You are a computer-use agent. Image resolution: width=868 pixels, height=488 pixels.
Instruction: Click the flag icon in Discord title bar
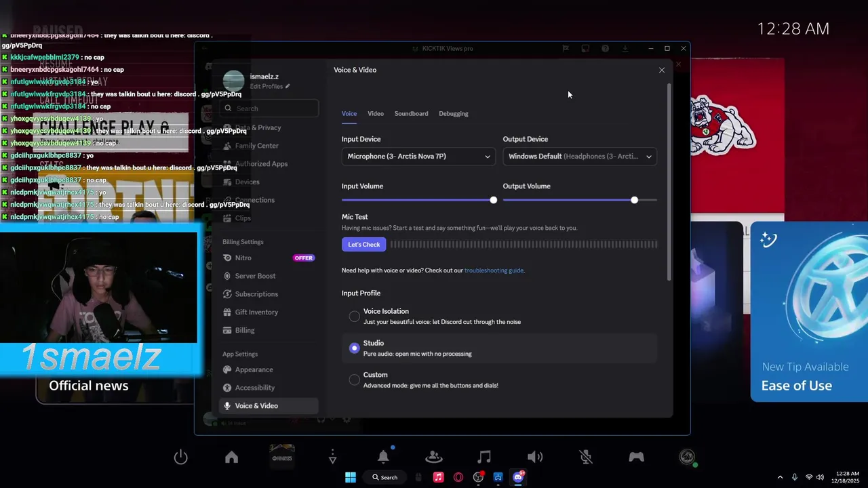tap(565, 48)
